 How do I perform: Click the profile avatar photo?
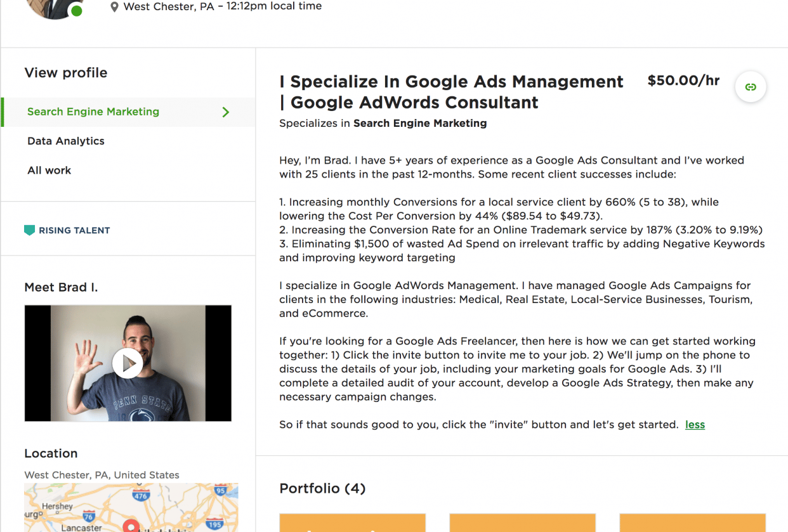point(54,8)
